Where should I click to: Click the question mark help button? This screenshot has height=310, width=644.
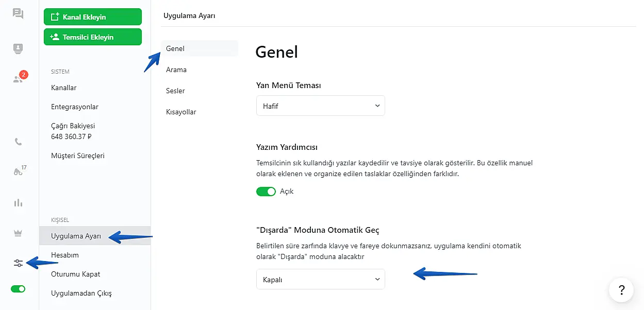click(621, 289)
